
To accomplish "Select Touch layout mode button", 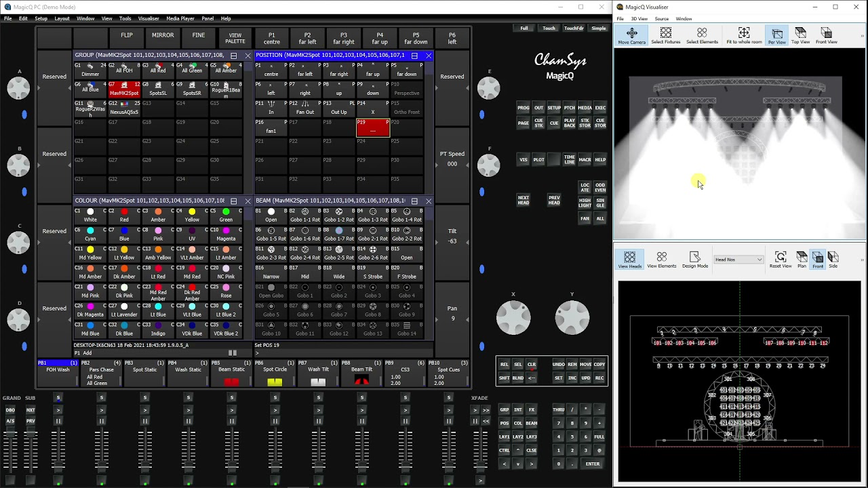I will coord(549,28).
